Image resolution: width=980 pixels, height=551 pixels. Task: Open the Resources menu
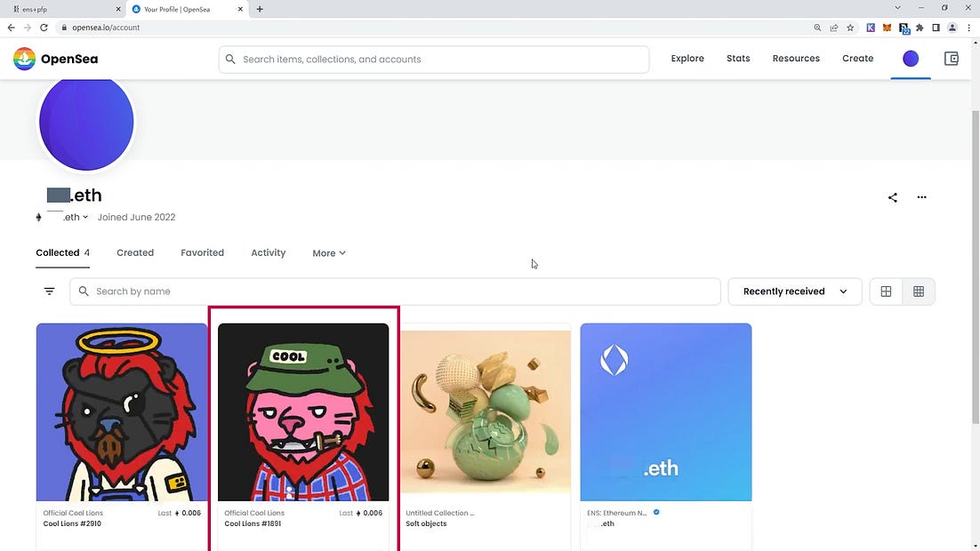coord(796,58)
